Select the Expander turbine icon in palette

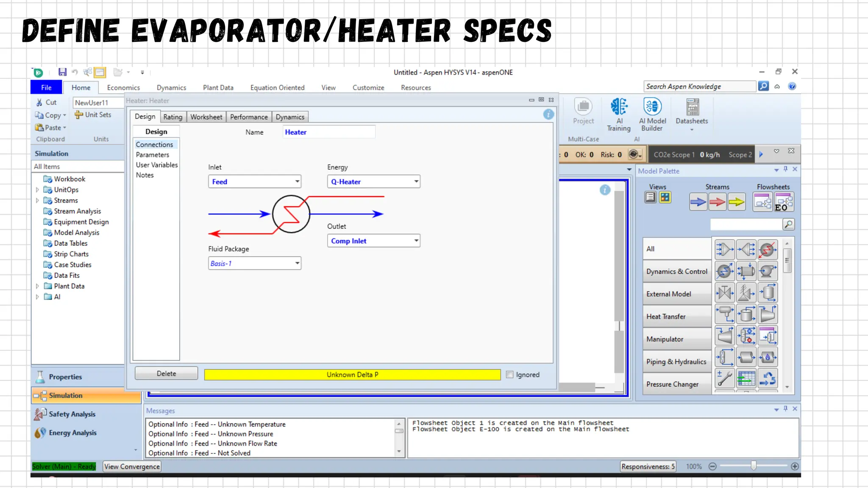(x=724, y=336)
